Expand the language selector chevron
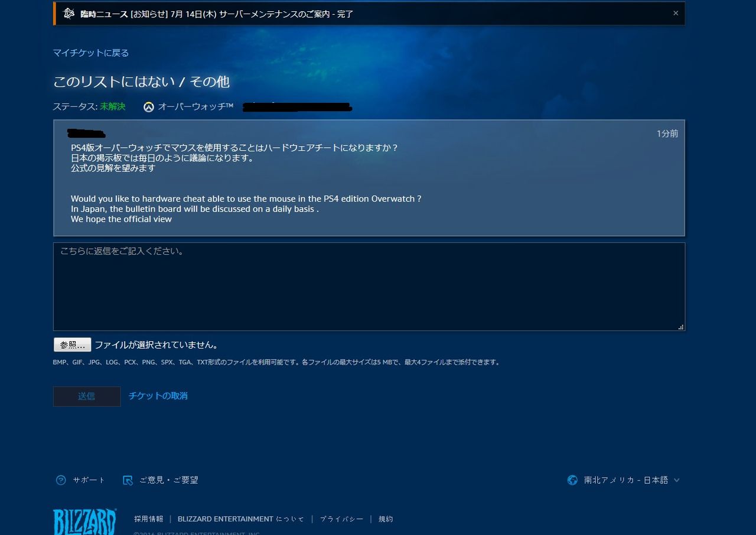The width and height of the screenshot is (756, 535). [677, 481]
